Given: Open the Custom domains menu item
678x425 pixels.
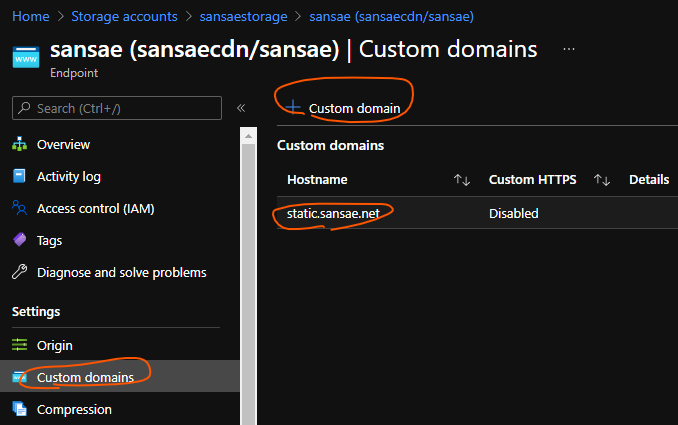Looking at the screenshot, I should pos(85,377).
